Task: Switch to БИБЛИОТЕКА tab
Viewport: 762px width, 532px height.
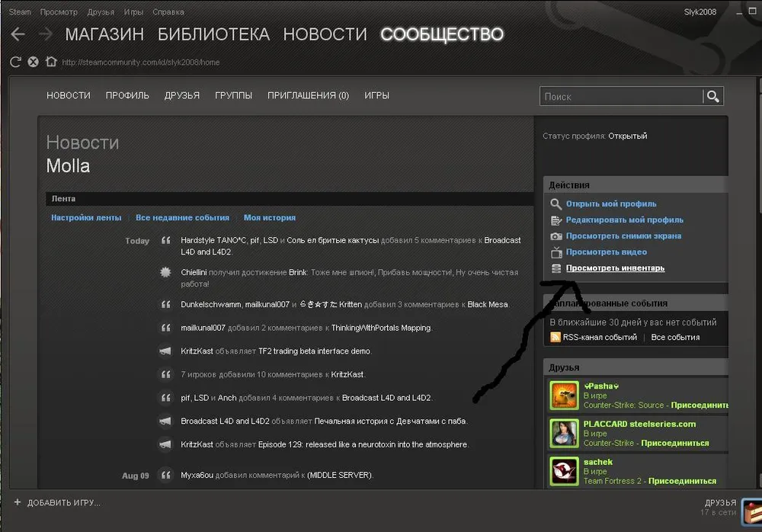Action: coord(213,34)
